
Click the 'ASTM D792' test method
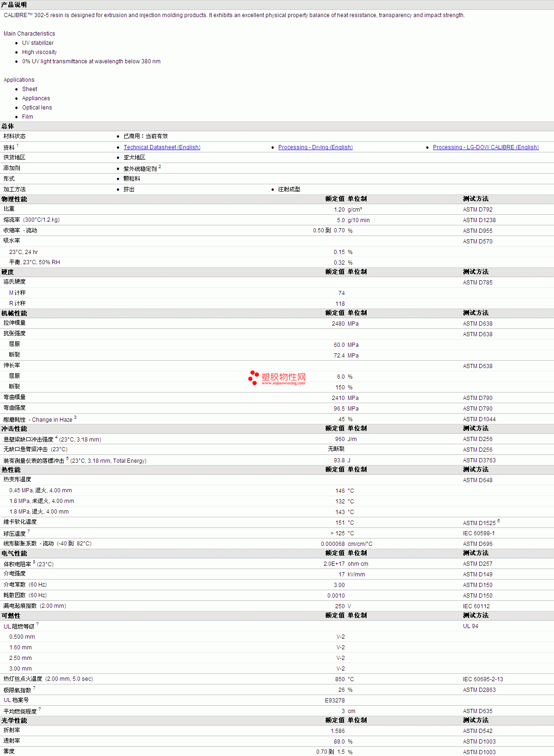point(478,210)
